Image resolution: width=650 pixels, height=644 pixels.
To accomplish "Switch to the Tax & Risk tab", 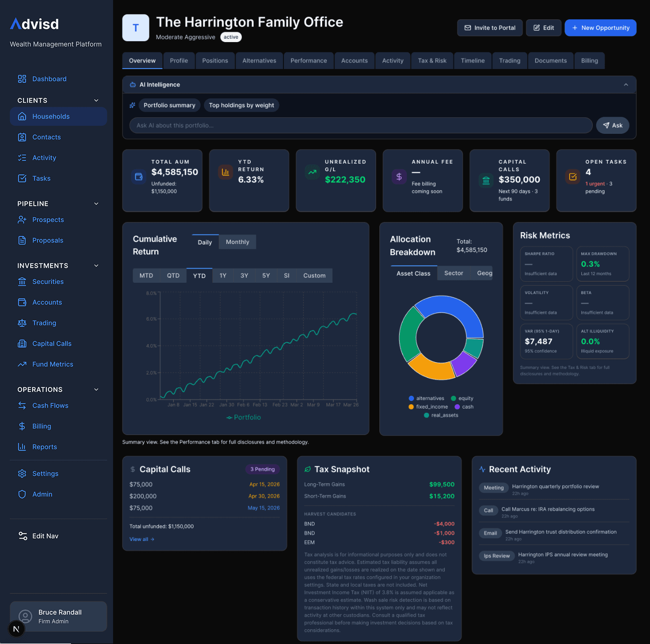I will pyautogui.click(x=431, y=61).
